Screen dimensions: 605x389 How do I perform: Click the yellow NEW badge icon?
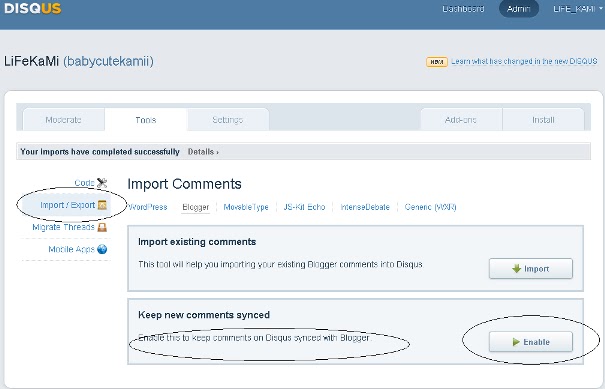point(437,62)
